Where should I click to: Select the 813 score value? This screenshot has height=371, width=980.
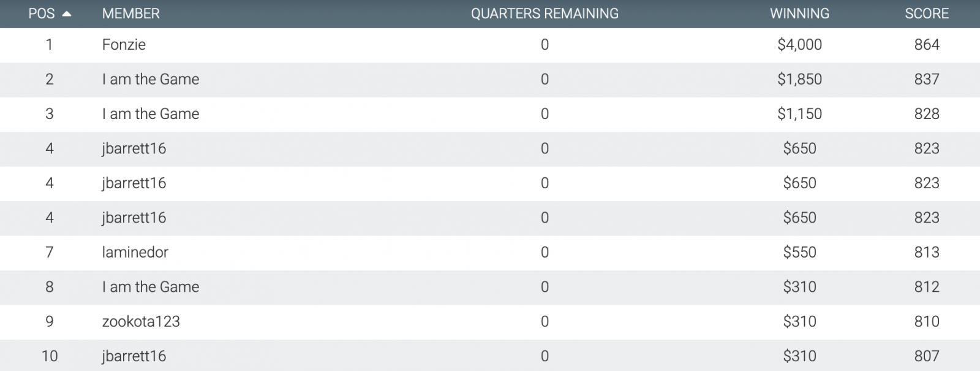coord(927,252)
